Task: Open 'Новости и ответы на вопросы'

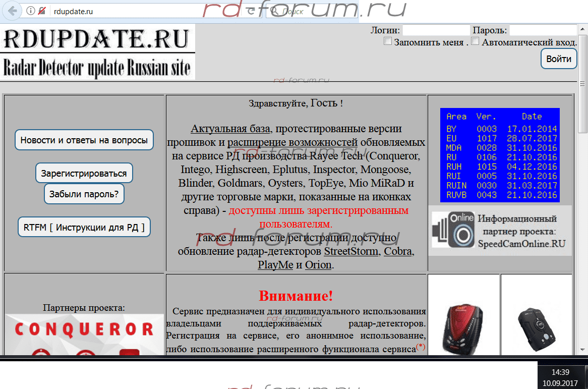Action: click(84, 140)
